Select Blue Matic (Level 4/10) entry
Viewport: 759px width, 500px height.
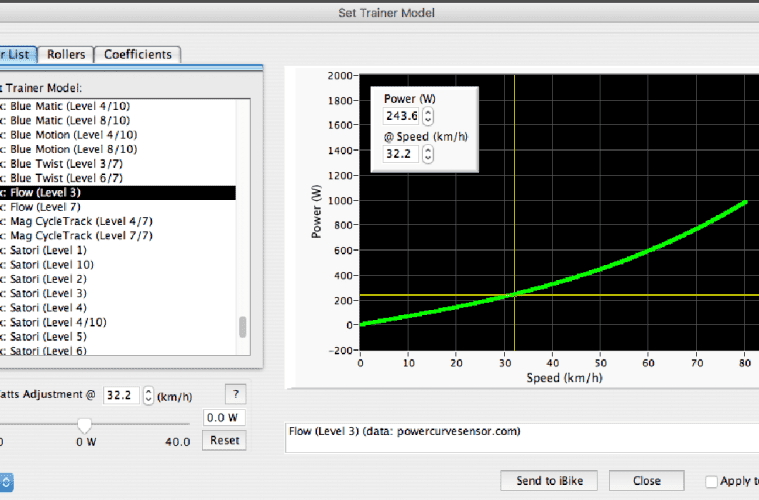coord(70,105)
